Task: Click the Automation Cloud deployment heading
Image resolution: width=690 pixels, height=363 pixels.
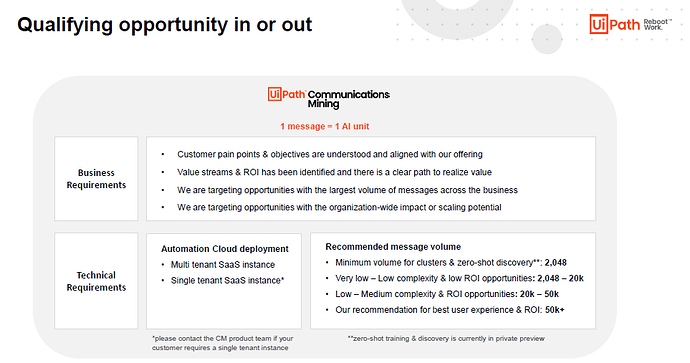Action: [x=224, y=249]
